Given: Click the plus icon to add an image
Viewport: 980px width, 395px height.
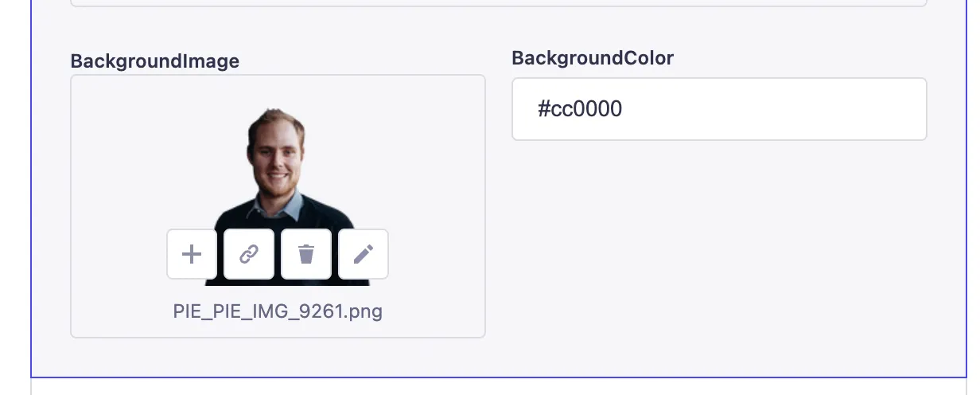Looking at the screenshot, I should pos(192,255).
